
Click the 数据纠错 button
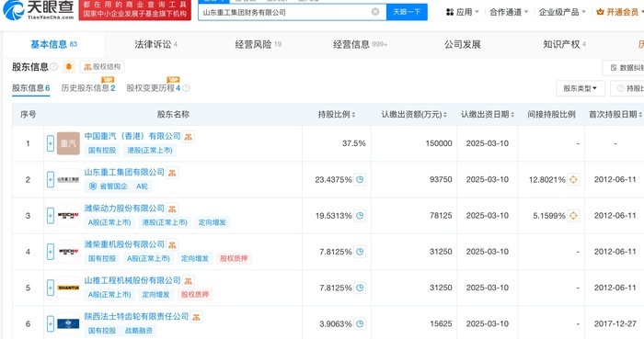click(624, 68)
